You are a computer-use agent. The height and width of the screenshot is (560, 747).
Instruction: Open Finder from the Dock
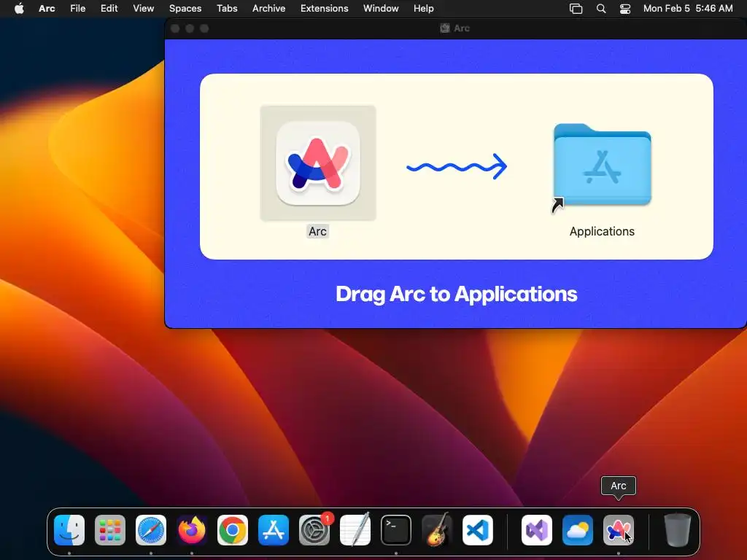[x=69, y=530]
